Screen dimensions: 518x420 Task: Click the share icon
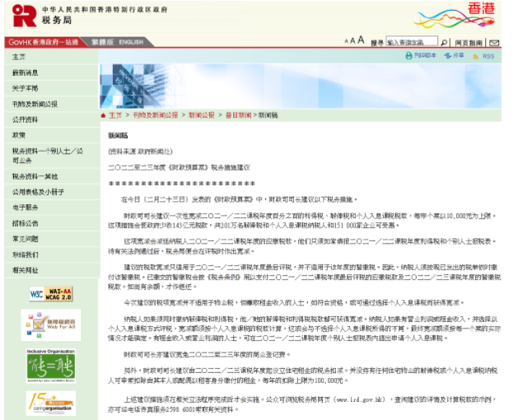click(x=448, y=55)
